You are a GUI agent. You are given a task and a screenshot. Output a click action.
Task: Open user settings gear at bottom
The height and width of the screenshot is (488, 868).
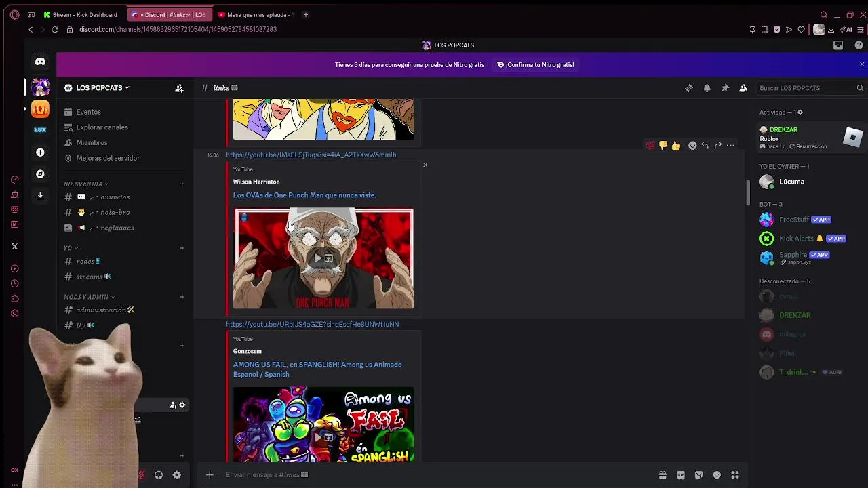pyautogui.click(x=176, y=475)
